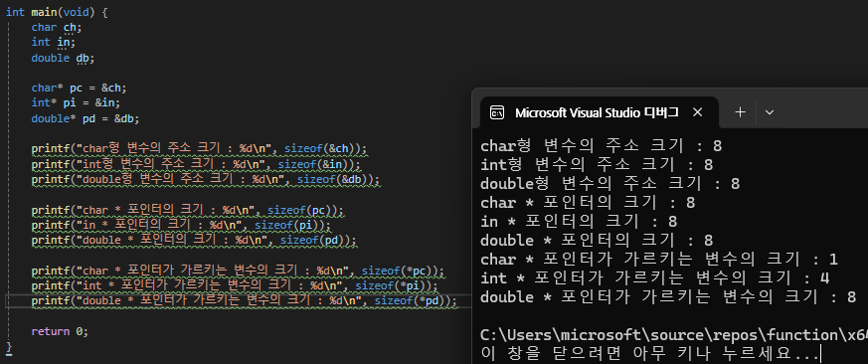The height and width of the screenshot is (364, 868).
Task: Click the 'char* pc = &ch;' line
Action: 79,88
